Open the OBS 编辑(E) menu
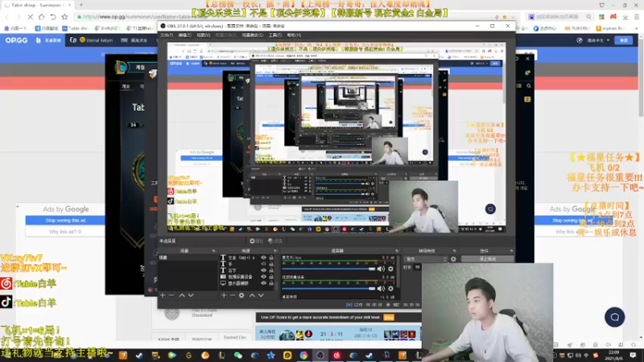Image resolution: width=644 pixels, height=362 pixels. pyautogui.click(x=184, y=35)
